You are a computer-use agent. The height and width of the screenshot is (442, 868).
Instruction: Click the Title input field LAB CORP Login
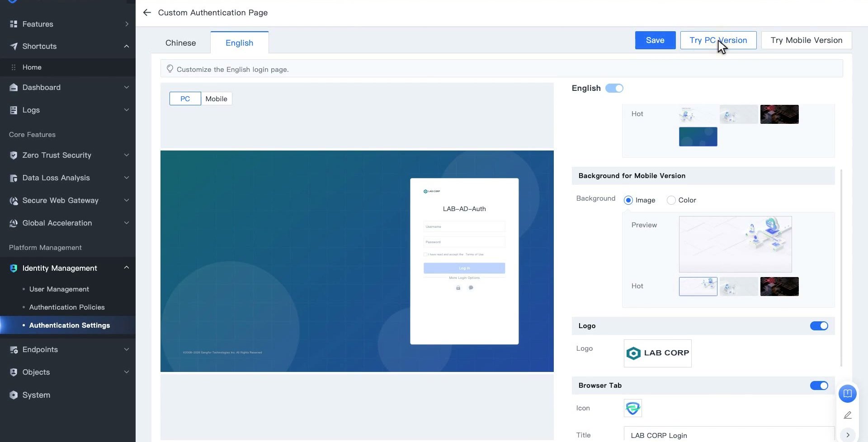click(729, 435)
